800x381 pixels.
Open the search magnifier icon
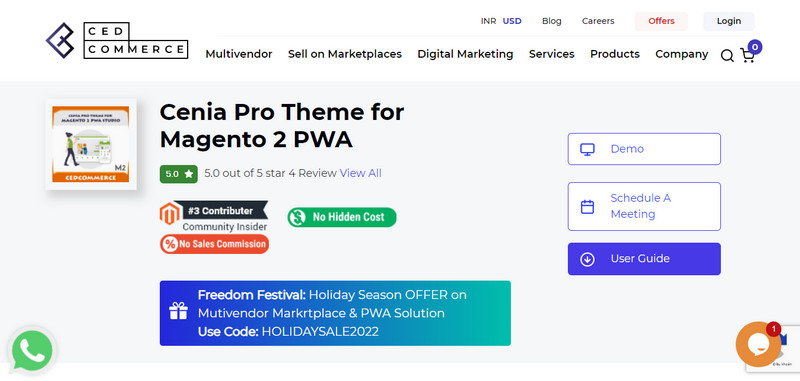pos(727,56)
